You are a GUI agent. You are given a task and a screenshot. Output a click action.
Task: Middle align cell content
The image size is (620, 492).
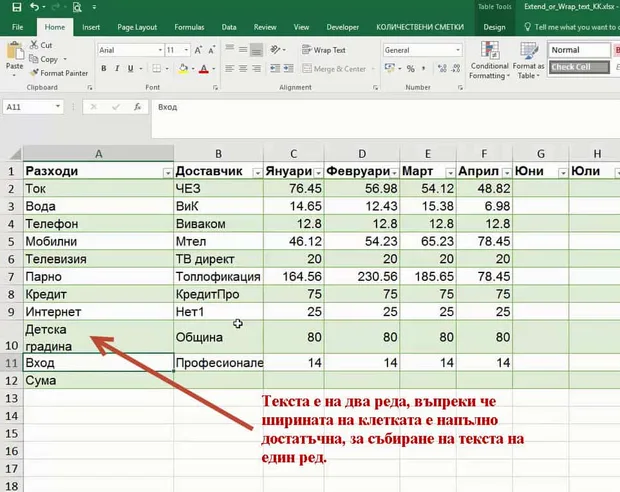pos(243,50)
